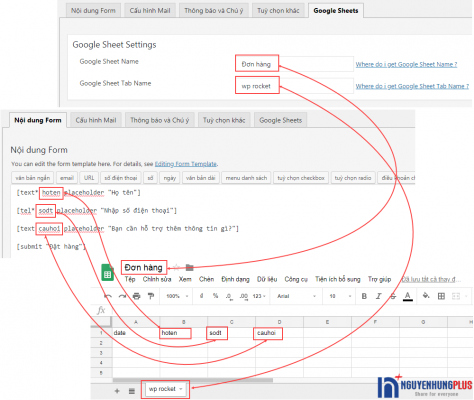The width and height of the screenshot is (474, 400).
Task: Open the Chỉnh sửa menu
Action: coord(157,279)
